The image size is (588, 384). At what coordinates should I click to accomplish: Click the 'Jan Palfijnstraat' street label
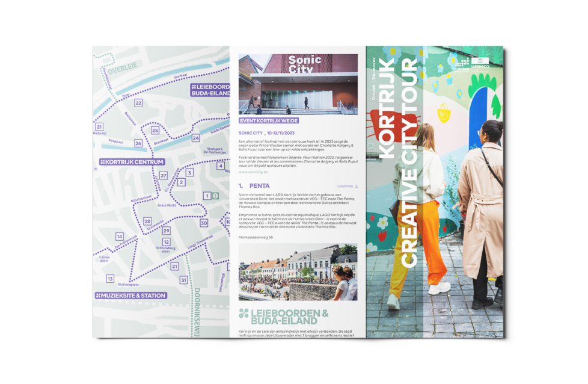pyautogui.click(x=126, y=242)
